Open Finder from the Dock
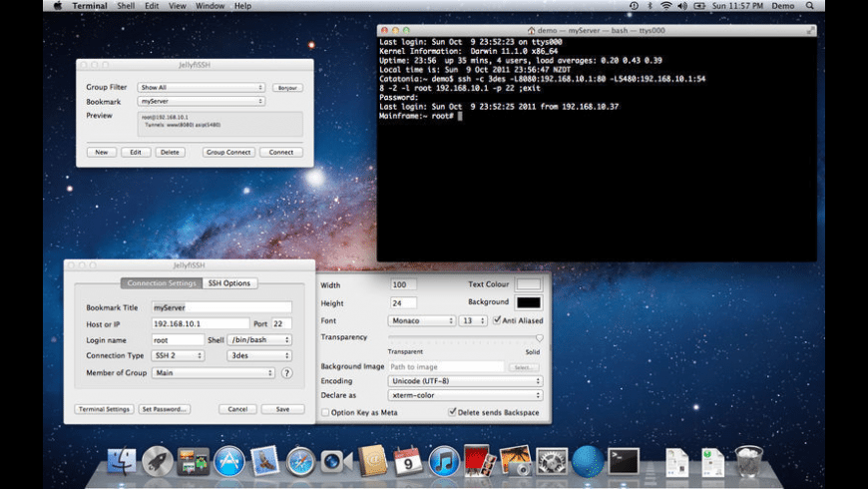This screenshot has width=868, height=489. point(122,461)
